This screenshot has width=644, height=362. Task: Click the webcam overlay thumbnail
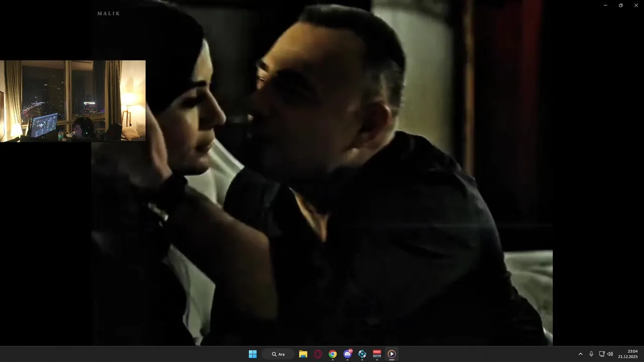pos(73,101)
